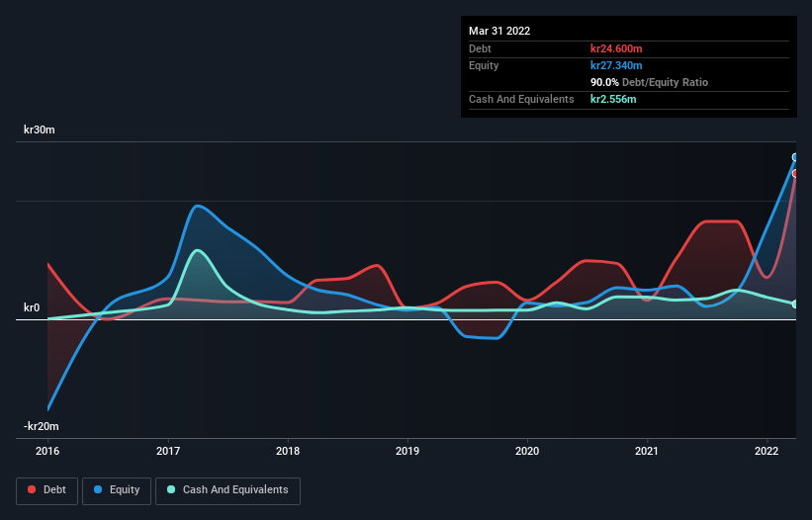Click the kr2.556m cash value

point(613,99)
